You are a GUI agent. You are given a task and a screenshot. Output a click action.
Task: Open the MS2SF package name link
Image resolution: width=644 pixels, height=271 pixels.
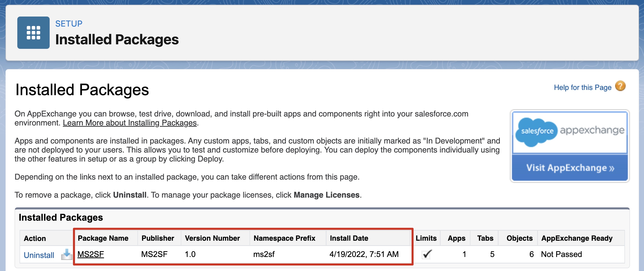click(91, 254)
